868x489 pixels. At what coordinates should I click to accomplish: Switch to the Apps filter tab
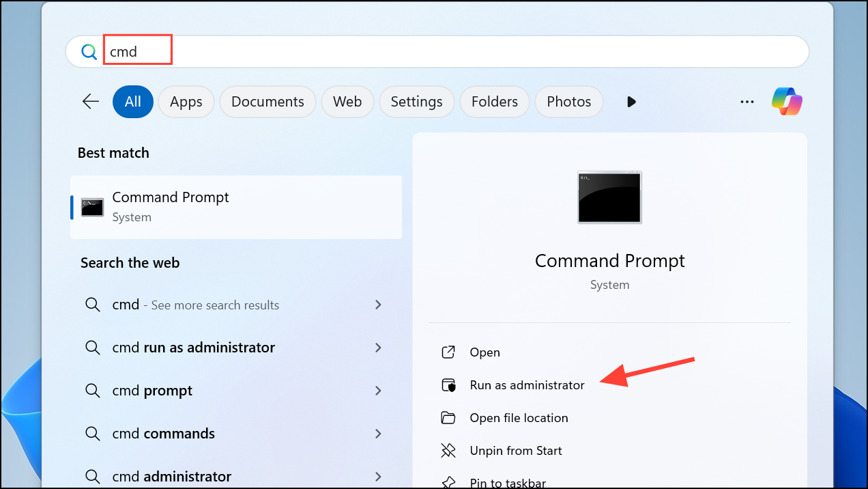pyautogui.click(x=186, y=102)
